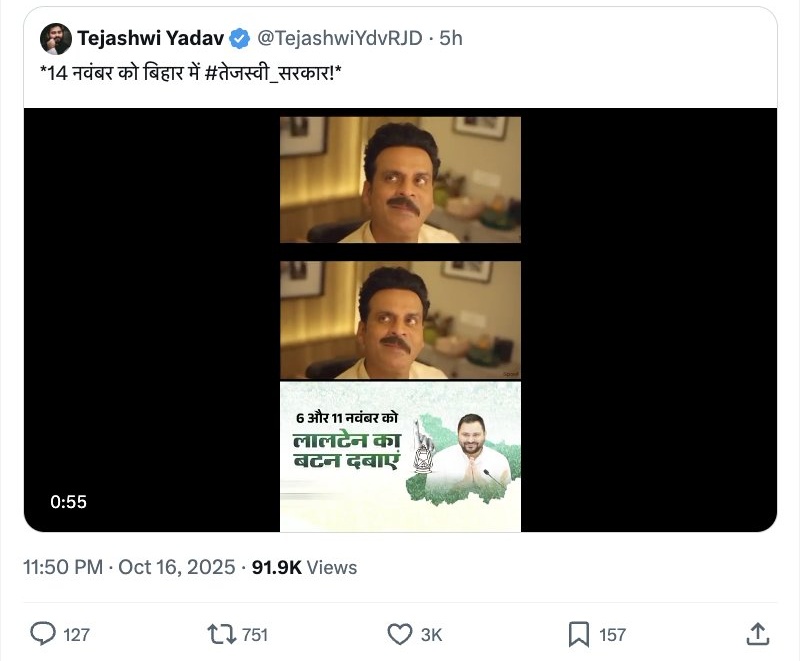Viewport: 806px width, 661px height.
Task: Like the tweet with the heart icon
Action: (400, 634)
